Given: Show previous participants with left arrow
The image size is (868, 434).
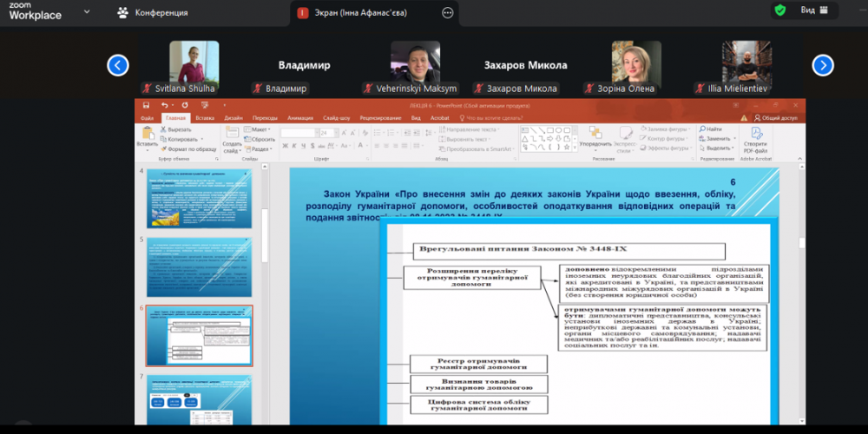Looking at the screenshot, I should [118, 65].
